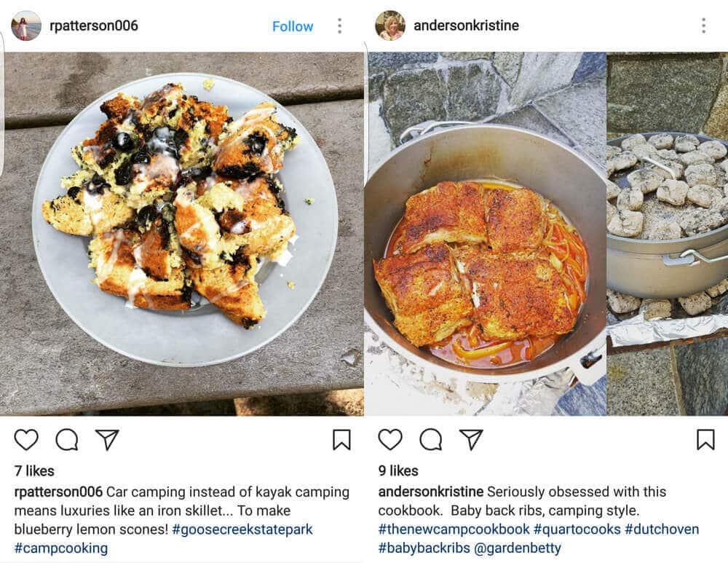Viewport: 728px width, 563px height.
Task: Open the blueberry scones photo
Action: pyautogui.click(x=182, y=233)
